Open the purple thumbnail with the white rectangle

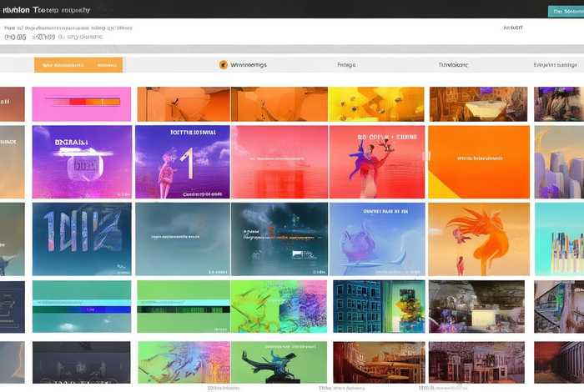click(82, 162)
